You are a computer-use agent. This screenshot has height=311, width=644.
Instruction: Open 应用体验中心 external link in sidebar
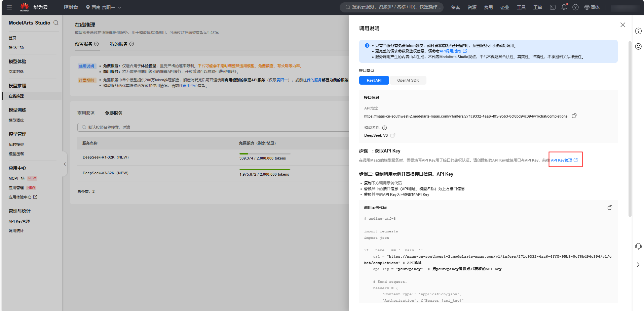pos(23,197)
